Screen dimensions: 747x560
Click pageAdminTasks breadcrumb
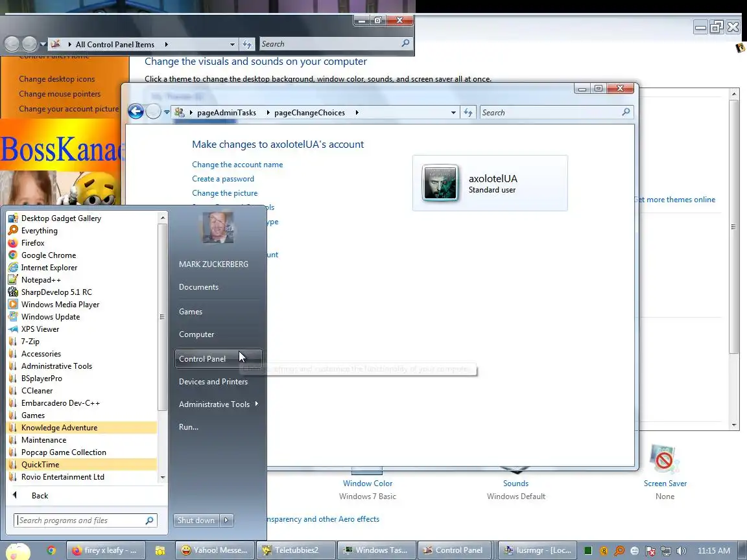(226, 113)
